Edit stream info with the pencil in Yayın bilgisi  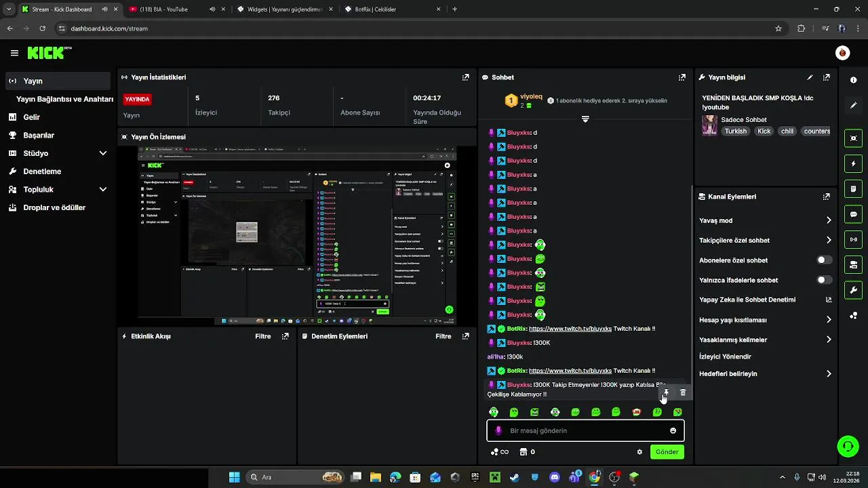[810, 77]
